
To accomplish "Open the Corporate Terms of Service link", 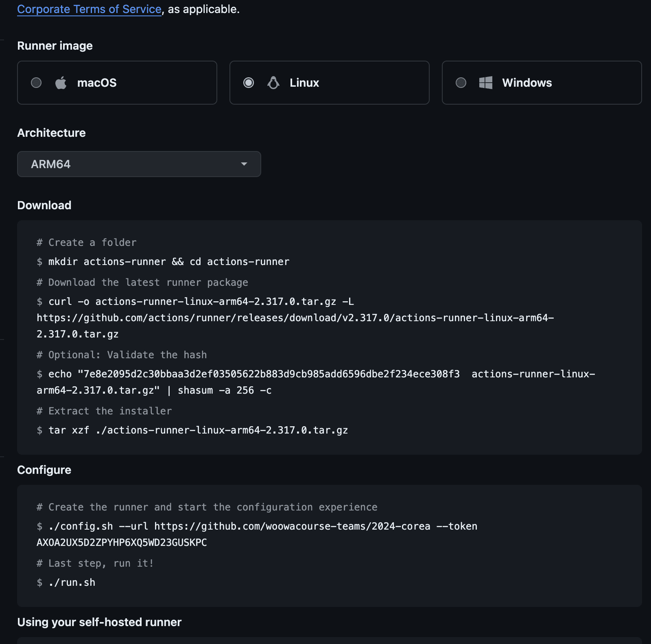I will 89,9.
